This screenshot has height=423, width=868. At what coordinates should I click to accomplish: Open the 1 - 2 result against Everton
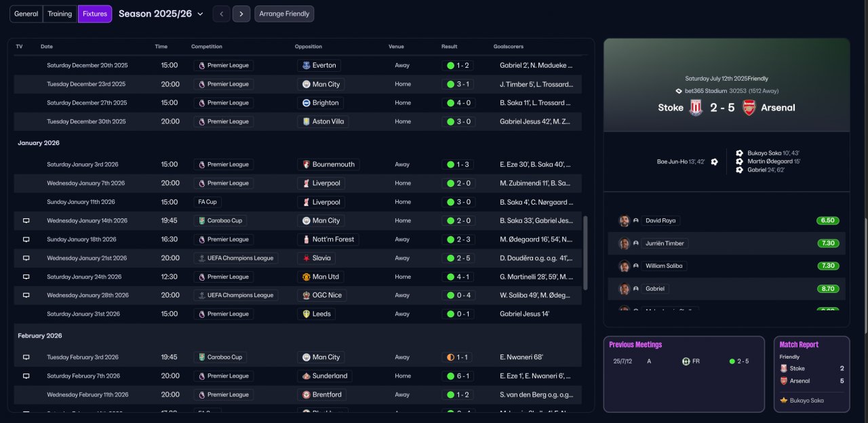(458, 66)
